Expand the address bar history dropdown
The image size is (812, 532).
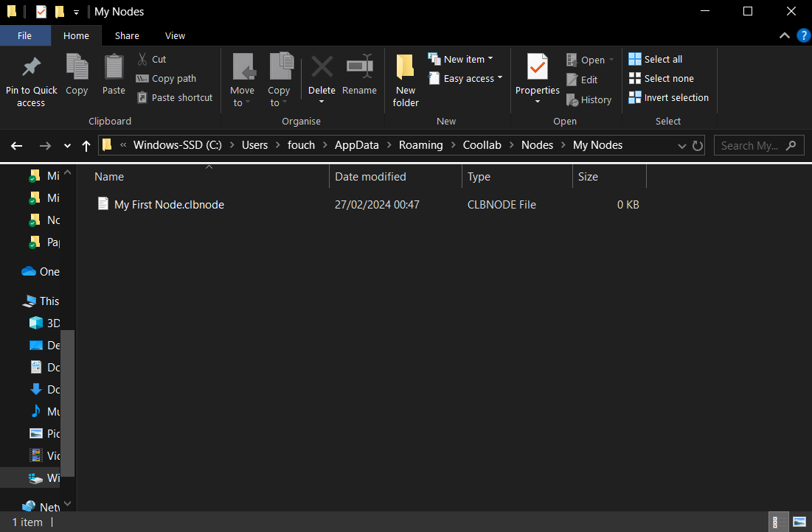681,146
